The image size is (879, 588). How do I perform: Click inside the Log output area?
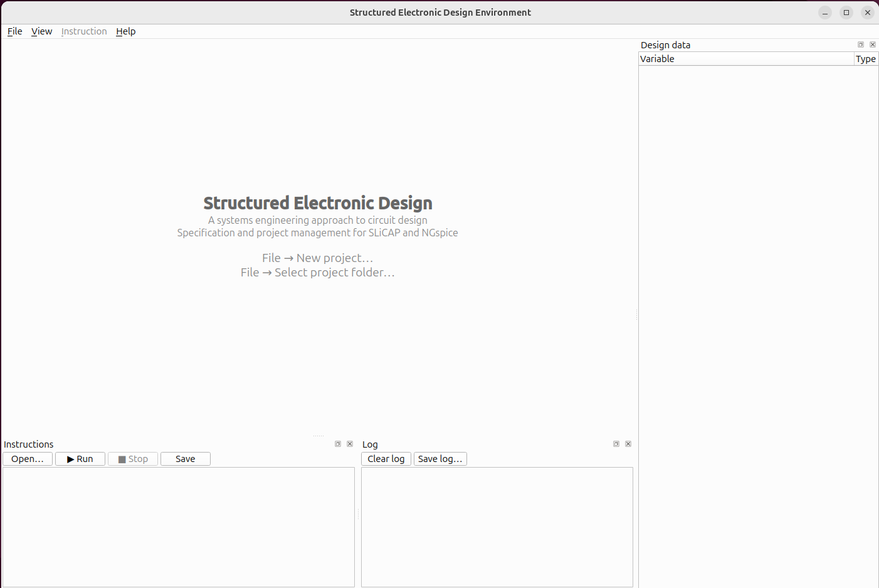click(x=497, y=527)
